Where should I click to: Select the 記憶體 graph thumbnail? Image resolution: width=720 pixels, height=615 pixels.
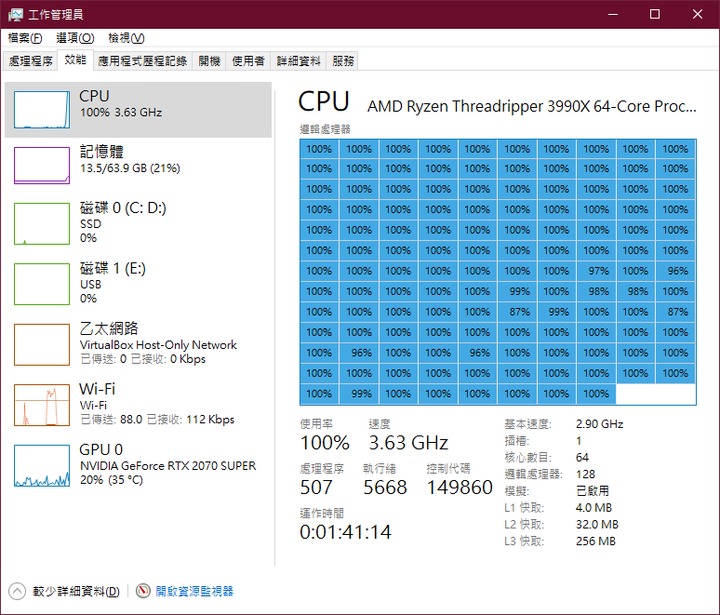(x=42, y=165)
